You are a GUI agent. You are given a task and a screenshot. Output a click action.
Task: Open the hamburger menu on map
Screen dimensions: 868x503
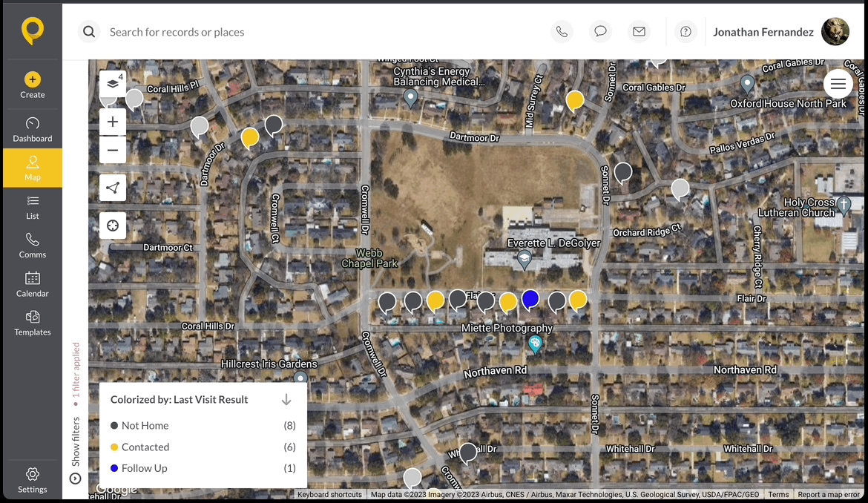838,84
